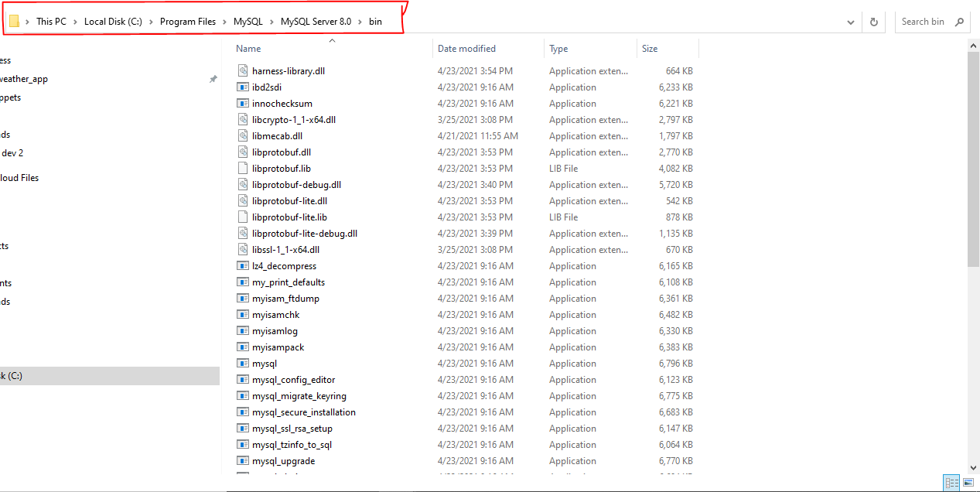Click the refresh button beside address bar

point(874,22)
